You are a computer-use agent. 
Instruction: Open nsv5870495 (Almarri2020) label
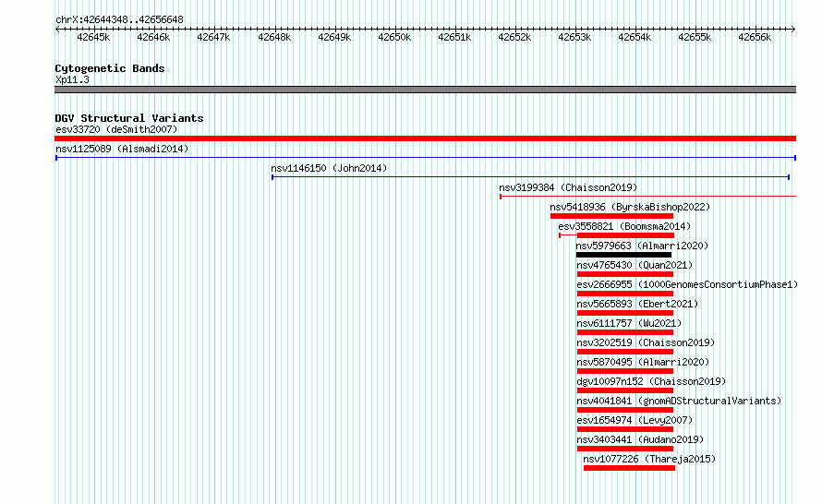point(643,362)
